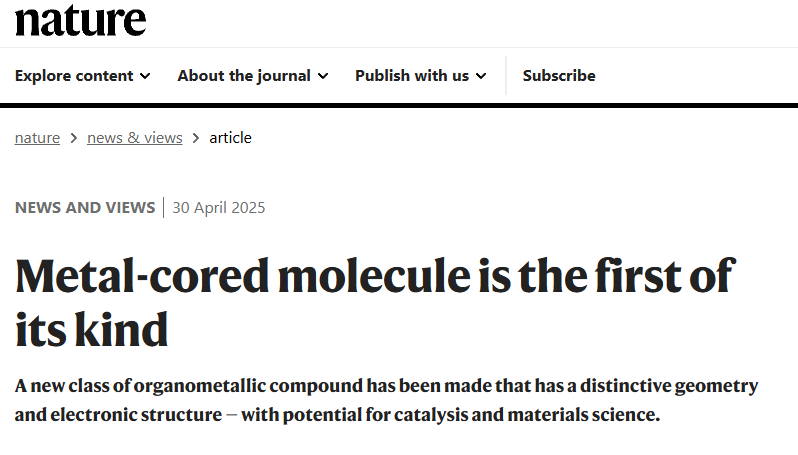Click the vertical divider before Subscribe
The image size is (798, 455).
point(506,75)
